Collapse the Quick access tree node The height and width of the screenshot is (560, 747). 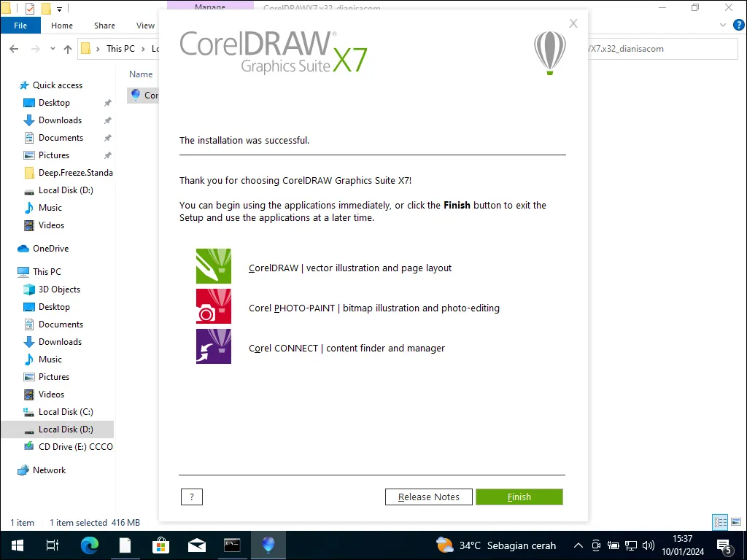[10, 85]
